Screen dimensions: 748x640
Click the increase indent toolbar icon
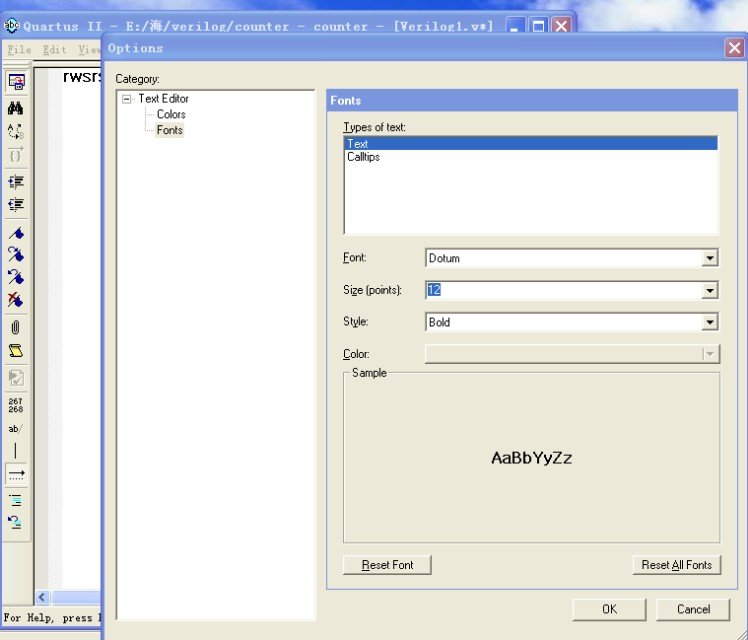tap(15, 181)
